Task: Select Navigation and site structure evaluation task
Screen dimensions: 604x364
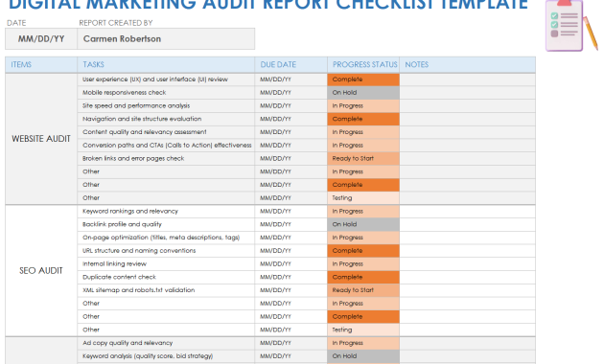Action: (x=166, y=119)
